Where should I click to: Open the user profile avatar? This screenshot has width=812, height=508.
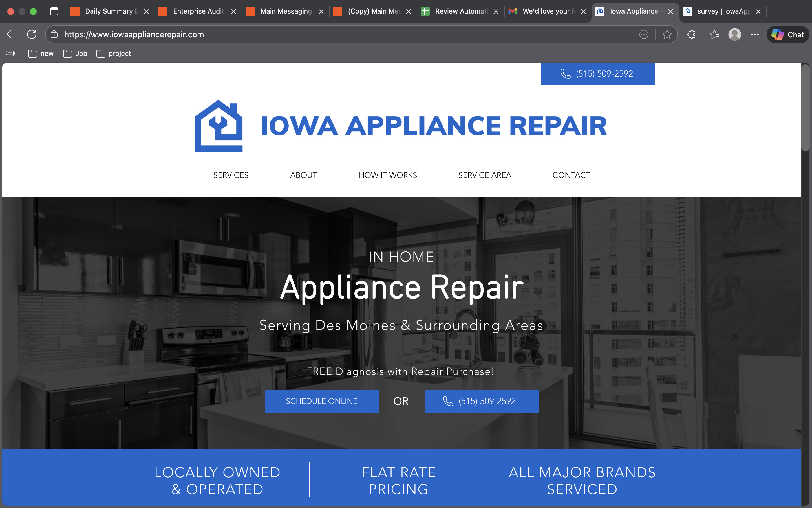[x=734, y=34]
